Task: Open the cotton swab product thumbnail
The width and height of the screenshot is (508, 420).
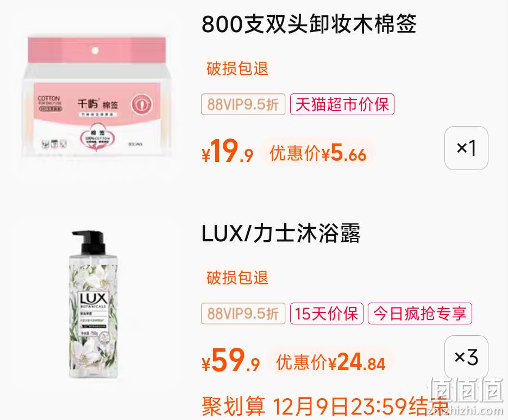Action: [95, 97]
